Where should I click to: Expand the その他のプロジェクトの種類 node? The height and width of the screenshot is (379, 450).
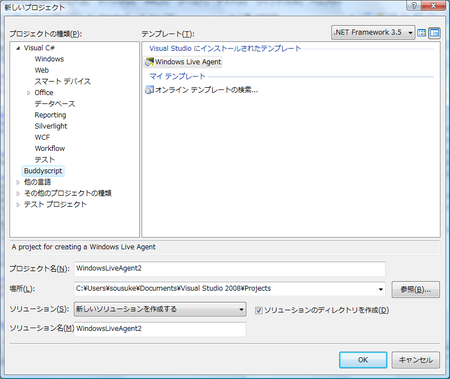18,193
